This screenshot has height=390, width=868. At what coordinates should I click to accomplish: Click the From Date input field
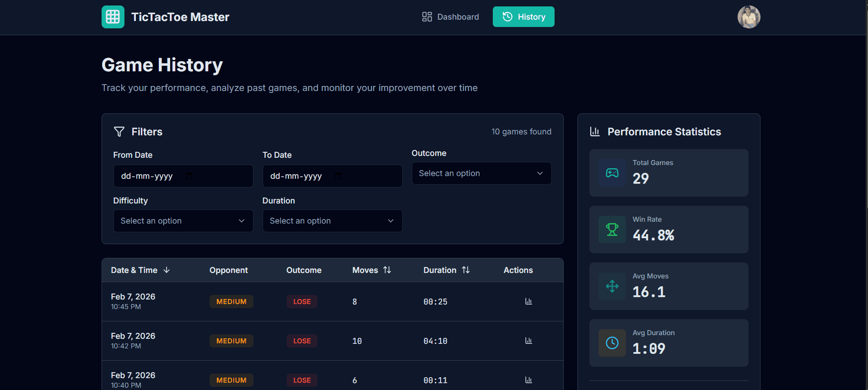coord(183,176)
